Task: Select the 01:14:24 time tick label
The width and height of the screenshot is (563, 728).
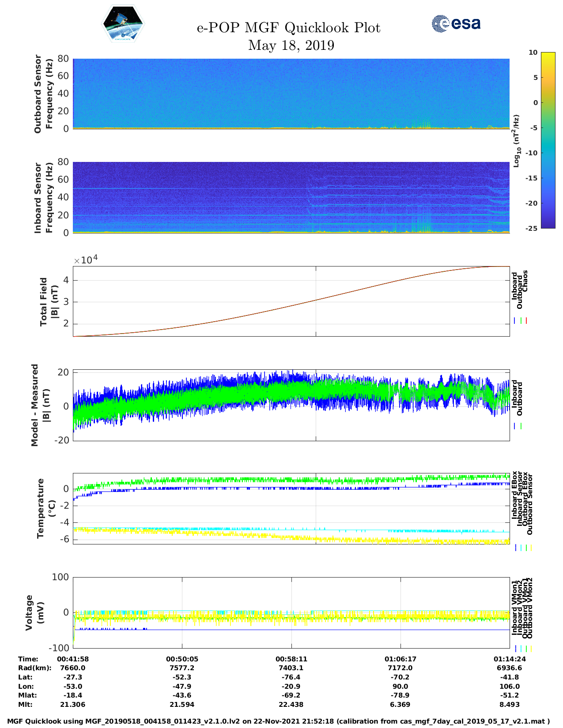Action: tap(509, 659)
